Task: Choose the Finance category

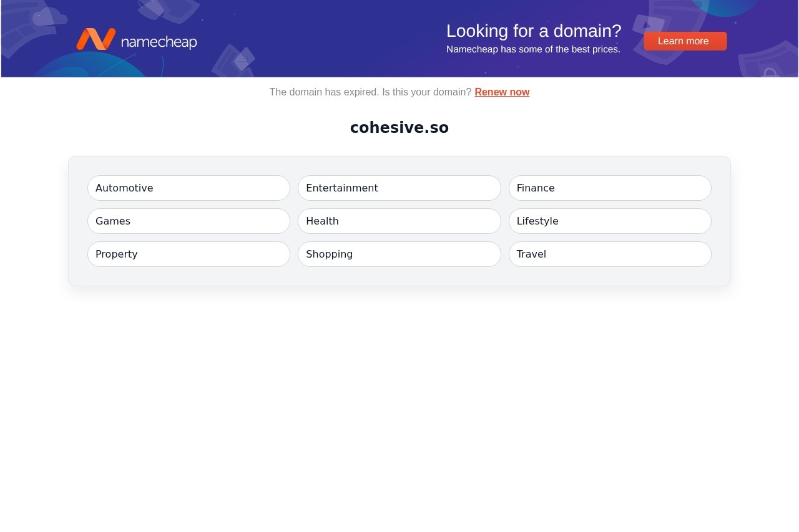Action: click(609, 188)
